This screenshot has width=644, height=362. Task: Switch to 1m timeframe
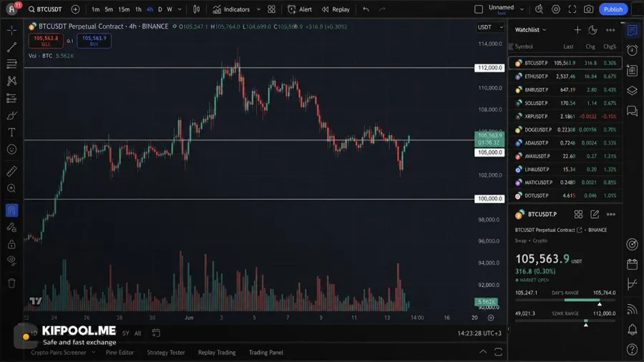95,9
